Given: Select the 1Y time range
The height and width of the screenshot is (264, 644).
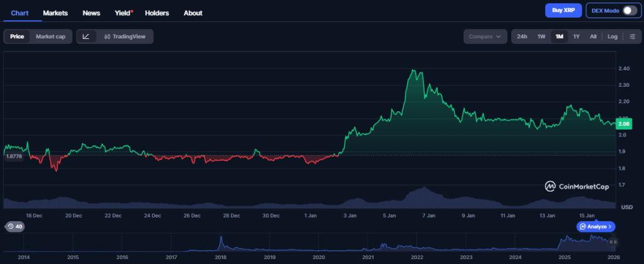Looking at the screenshot, I should 576,36.
